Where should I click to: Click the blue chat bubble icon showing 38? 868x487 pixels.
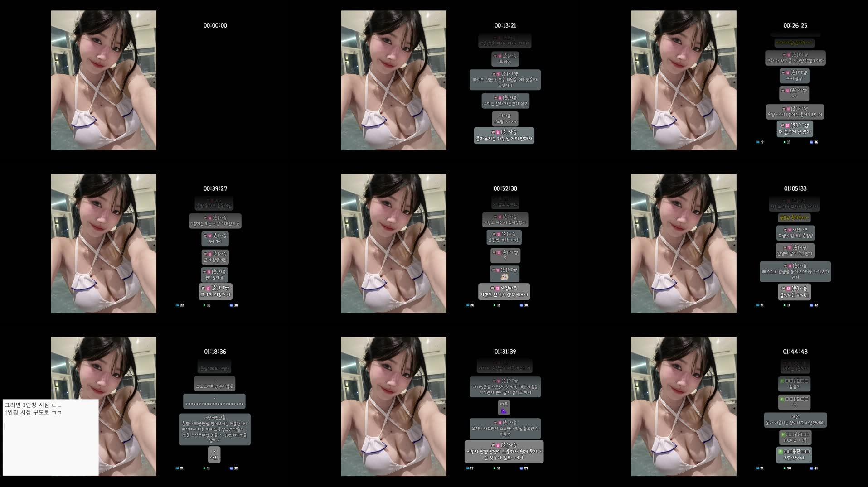pos(231,305)
